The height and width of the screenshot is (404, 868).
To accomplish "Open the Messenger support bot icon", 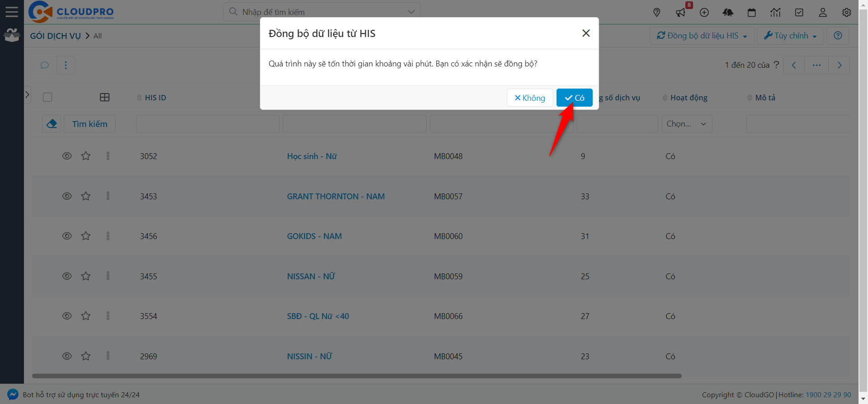I will pyautogui.click(x=13, y=394).
